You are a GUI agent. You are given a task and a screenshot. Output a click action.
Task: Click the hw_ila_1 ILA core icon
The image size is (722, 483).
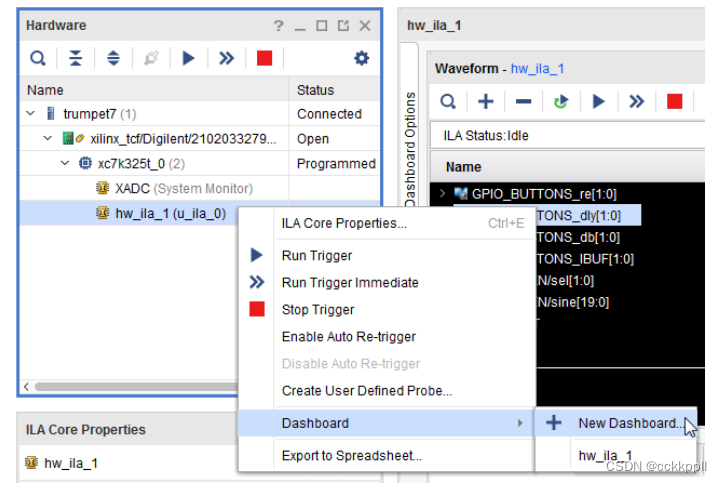[102, 213]
